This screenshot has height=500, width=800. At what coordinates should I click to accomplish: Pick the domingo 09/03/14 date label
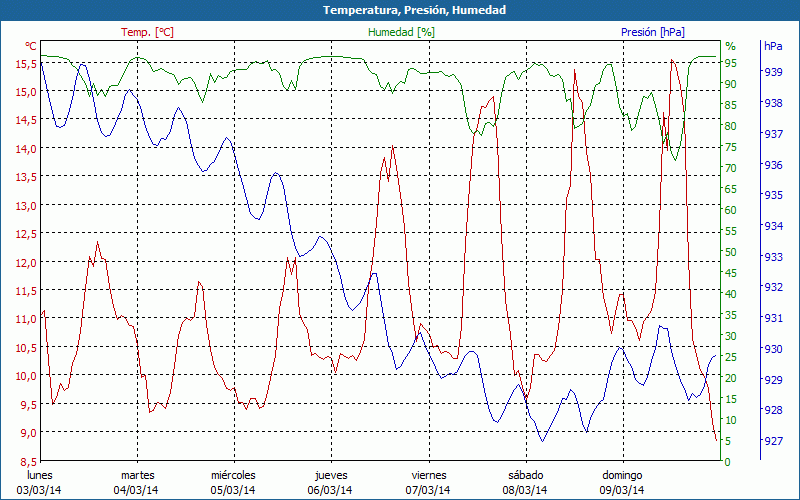622,482
